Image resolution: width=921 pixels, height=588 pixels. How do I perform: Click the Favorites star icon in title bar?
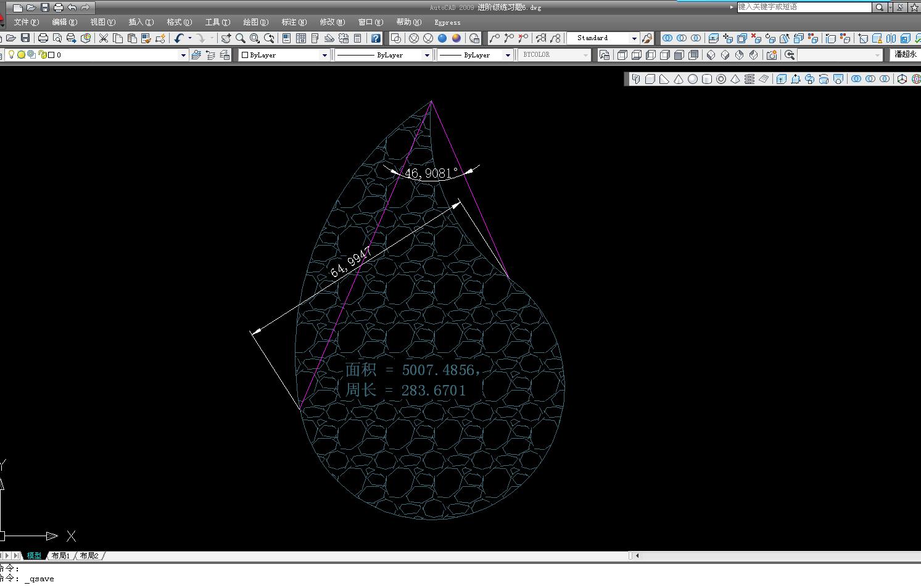coord(914,7)
